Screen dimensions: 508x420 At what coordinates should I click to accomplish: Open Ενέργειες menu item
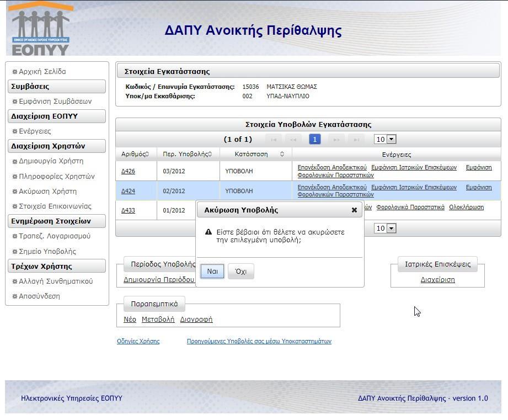point(35,131)
